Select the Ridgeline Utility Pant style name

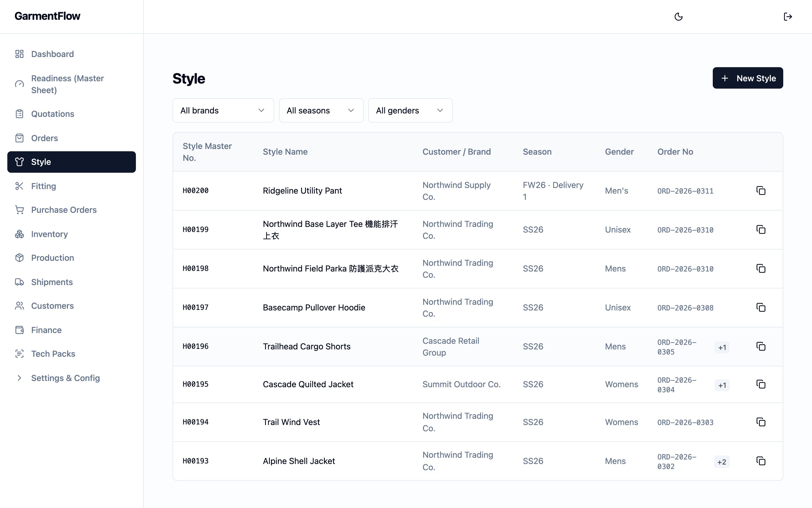[x=302, y=190]
